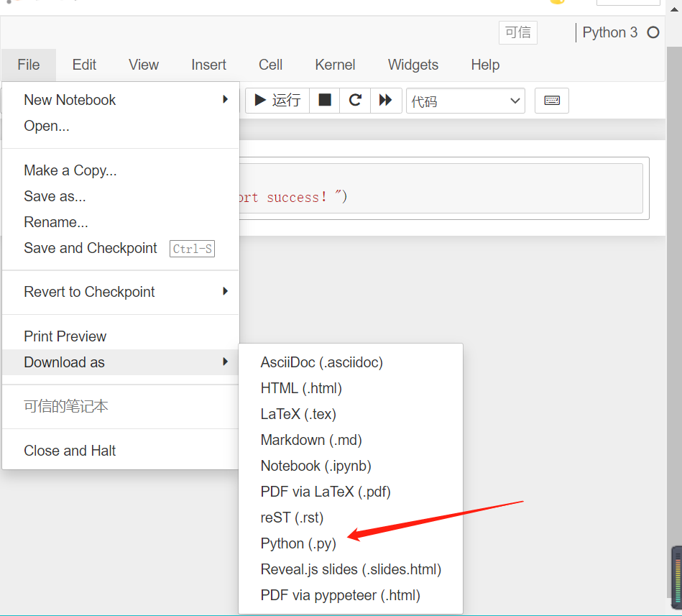This screenshot has width=682, height=616.
Task: Click the interrupt kernel (stop) icon
Action: (x=323, y=100)
